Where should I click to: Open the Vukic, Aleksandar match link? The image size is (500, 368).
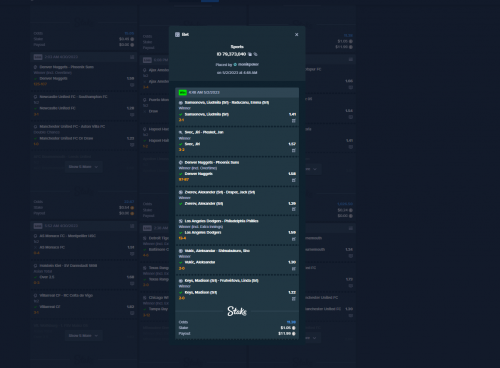(x=217, y=251)
